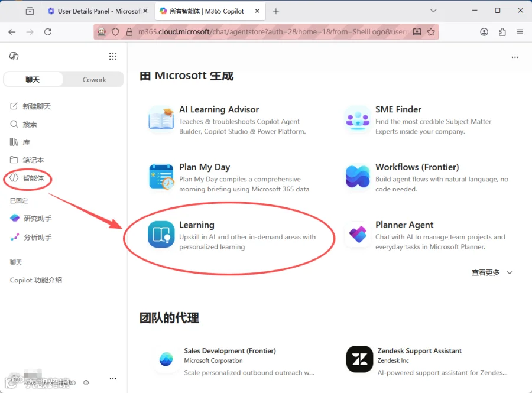Click the SME Finder people icon
The width and height of the screenshot is (532, 393).
click(x=358, y=119)
